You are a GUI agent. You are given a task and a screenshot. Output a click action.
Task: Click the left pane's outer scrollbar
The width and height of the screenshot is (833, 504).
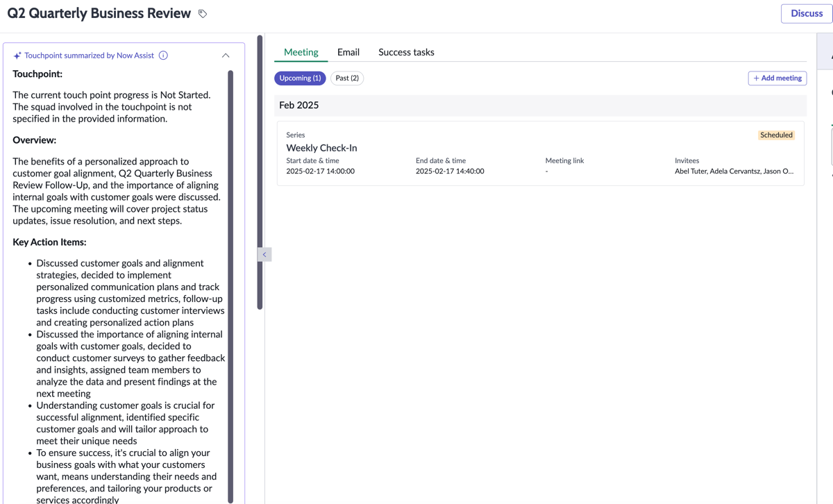pos(260,172)
